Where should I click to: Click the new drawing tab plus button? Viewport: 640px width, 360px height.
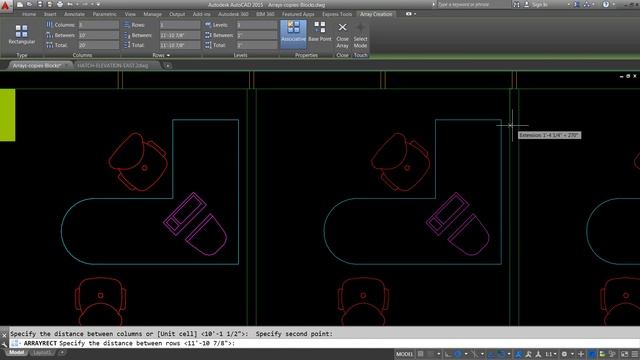point(168,65)
